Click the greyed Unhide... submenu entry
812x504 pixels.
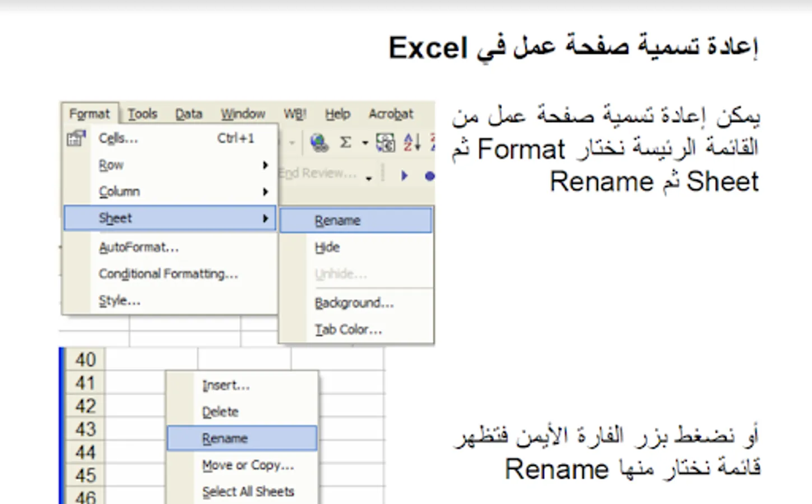(356, 274)
